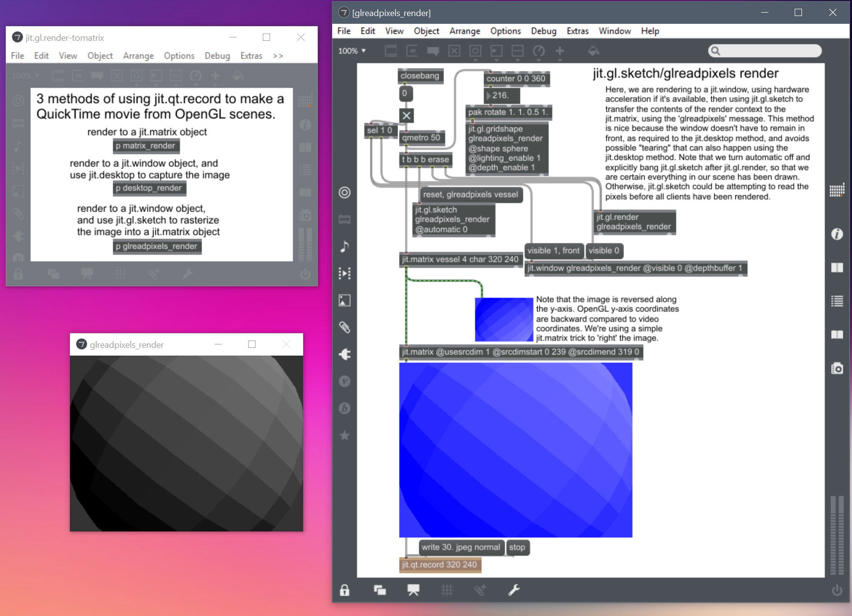Viewport: 852px width, 616px height.
Task: Click the 'stop' message box
Action: [x=518, y=548]
